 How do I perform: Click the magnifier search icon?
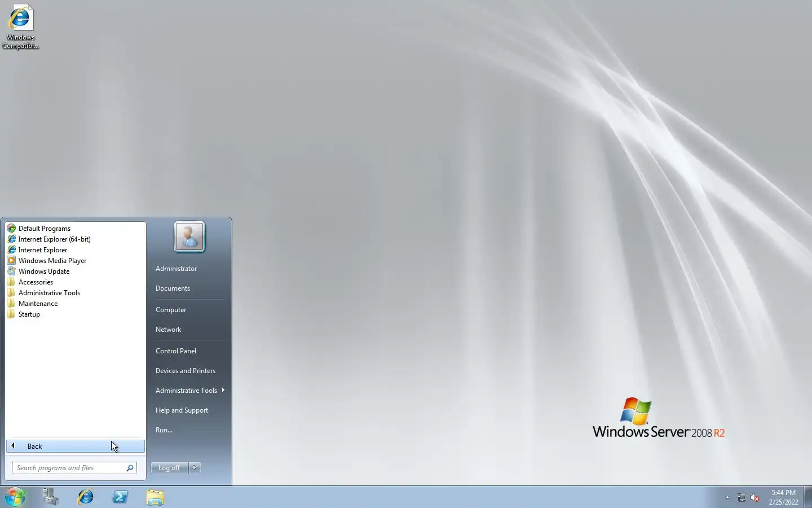click(130, 468)
